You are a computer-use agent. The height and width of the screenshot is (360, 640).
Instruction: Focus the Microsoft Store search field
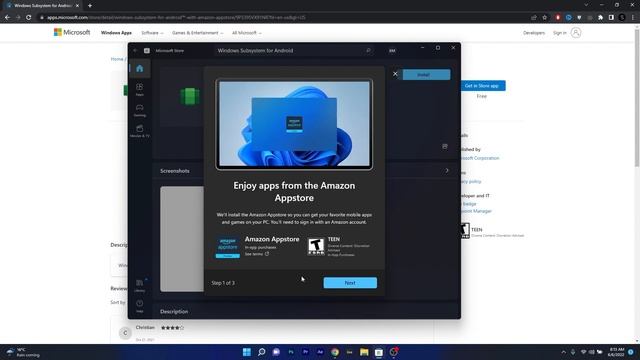[x=294, y=51]
